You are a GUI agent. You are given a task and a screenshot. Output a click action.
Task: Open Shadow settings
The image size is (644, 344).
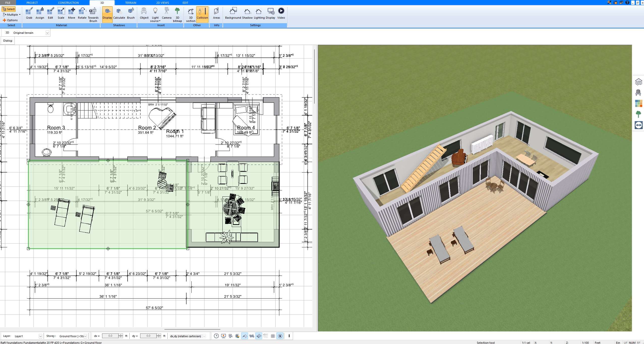point(247,13)
